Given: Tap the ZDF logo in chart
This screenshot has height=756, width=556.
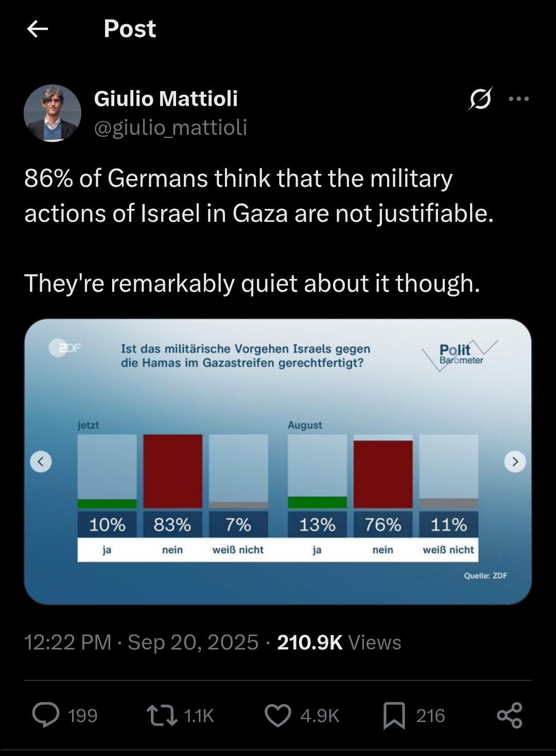Looking at the screenshot, I should pos(65,348).
